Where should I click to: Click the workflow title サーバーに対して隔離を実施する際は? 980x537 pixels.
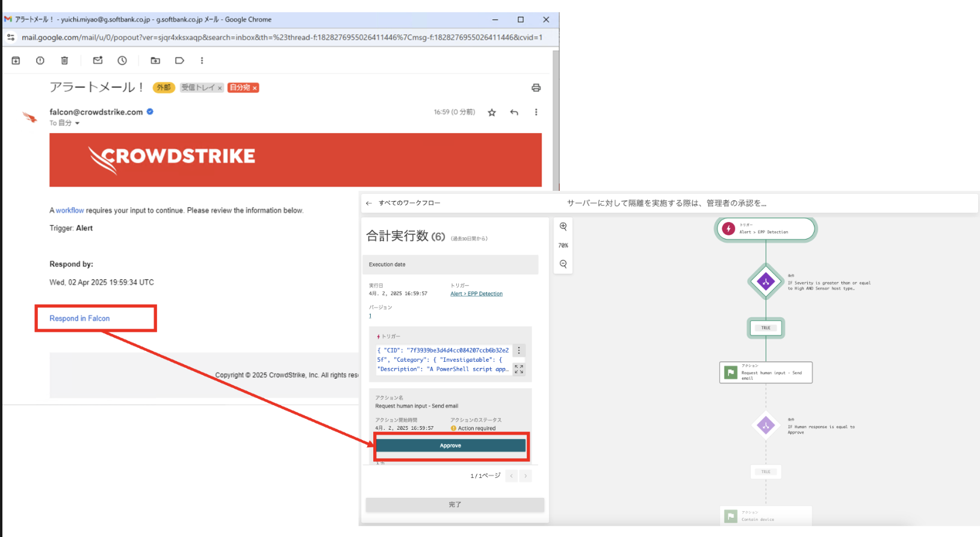point(666,203)
